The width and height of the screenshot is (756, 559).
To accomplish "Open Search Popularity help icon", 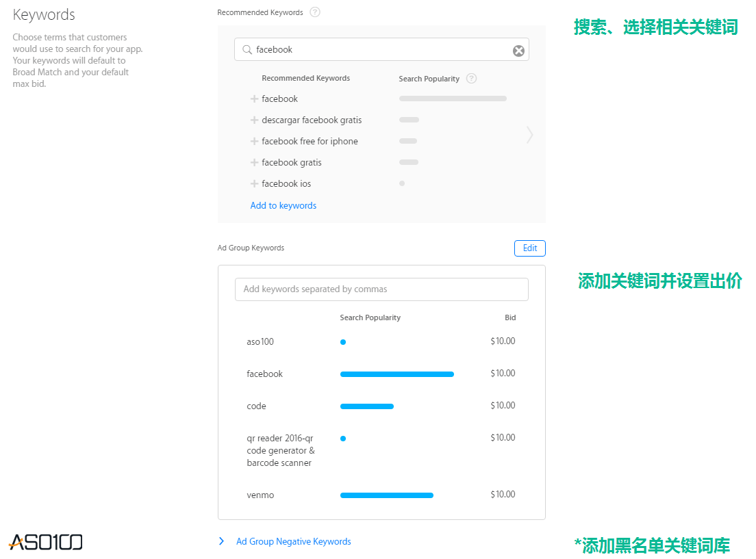I will [x=472, y=78].
